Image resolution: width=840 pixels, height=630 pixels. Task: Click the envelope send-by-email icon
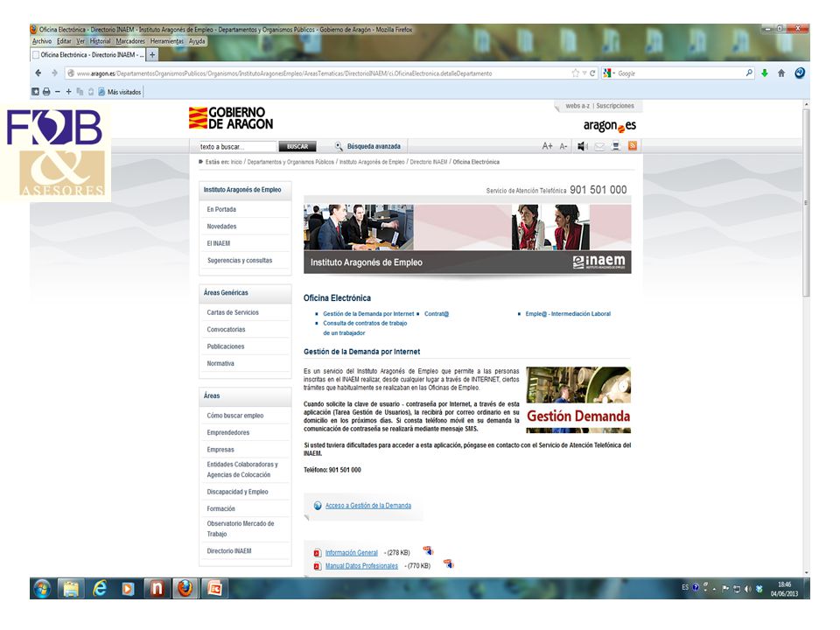click(x=599, y=146)
